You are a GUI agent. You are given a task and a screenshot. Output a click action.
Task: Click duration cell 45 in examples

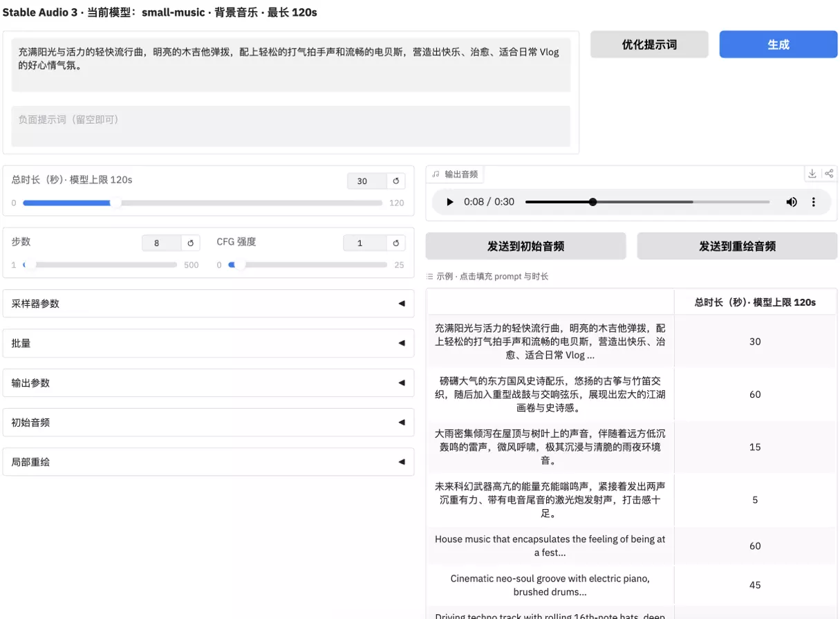coord(755,585)
